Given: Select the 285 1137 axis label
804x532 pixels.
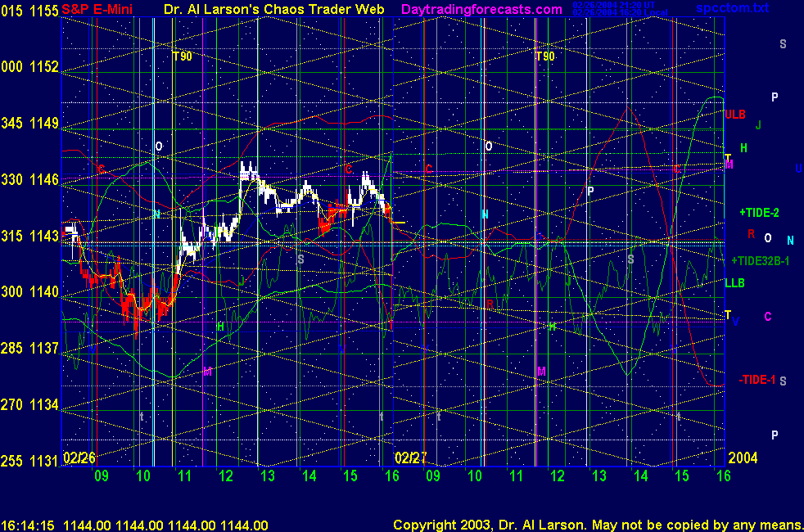Looking at the screenshot, I should (x=29, y=348).
